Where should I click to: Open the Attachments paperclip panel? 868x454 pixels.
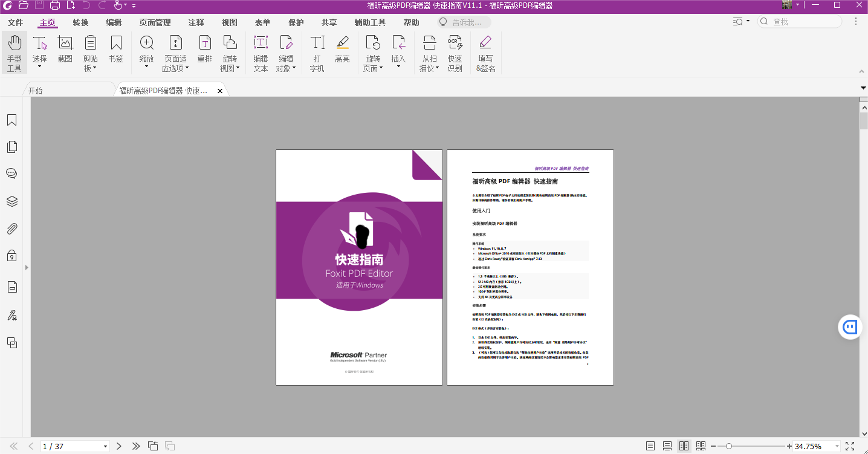point(11,229)
